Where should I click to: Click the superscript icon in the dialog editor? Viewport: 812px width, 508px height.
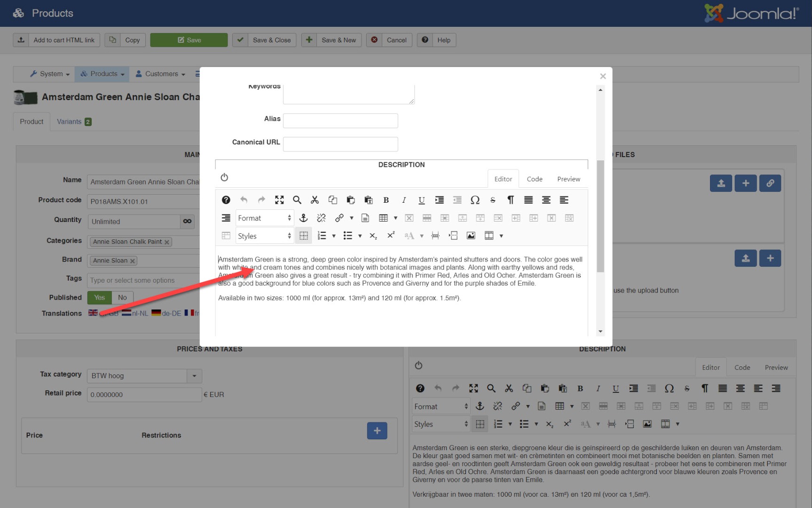pyautogui.click(x=391, y=236)
